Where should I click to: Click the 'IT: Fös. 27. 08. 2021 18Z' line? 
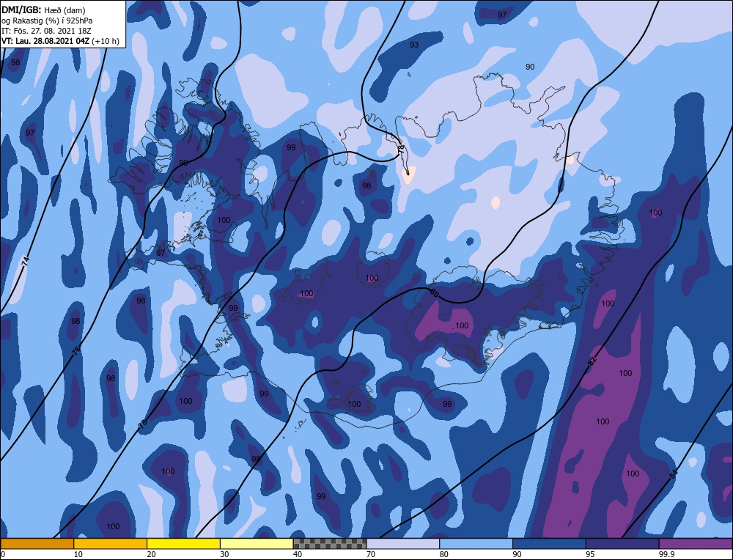(x=46, y=31)
